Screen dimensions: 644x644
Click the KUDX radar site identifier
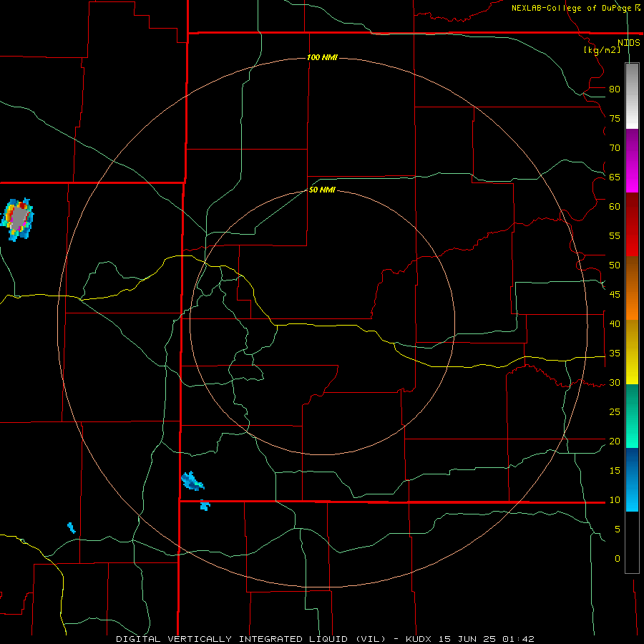pyautogui.click(x=420, y=639)
